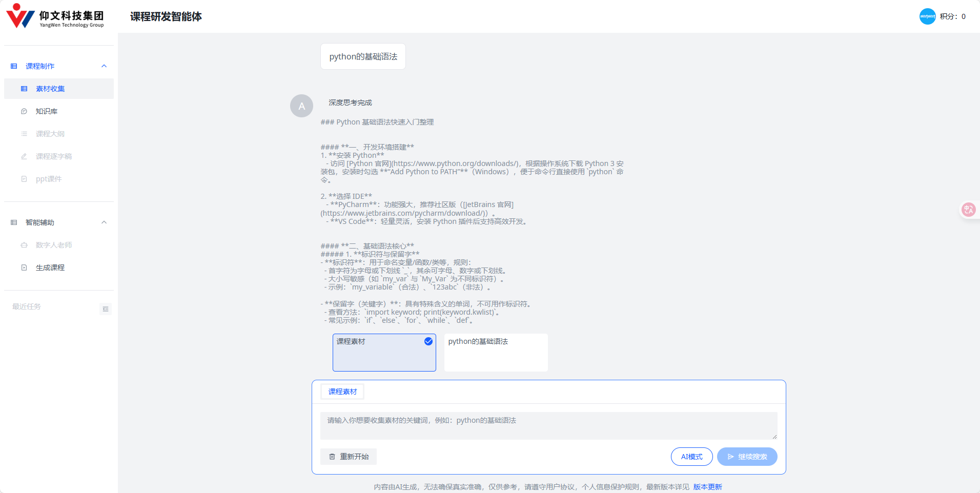
Task: Click 重新开始 to restart
Action: tap(348, 456)
